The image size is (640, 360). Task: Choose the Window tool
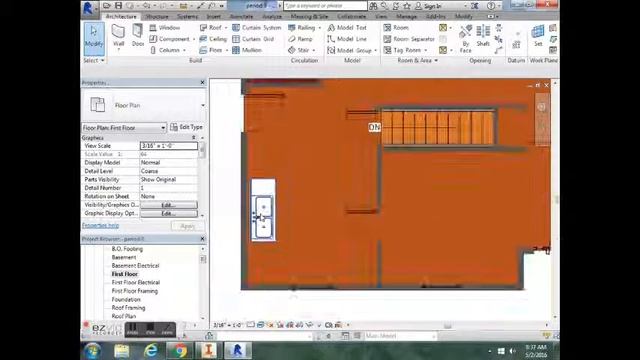165,28
